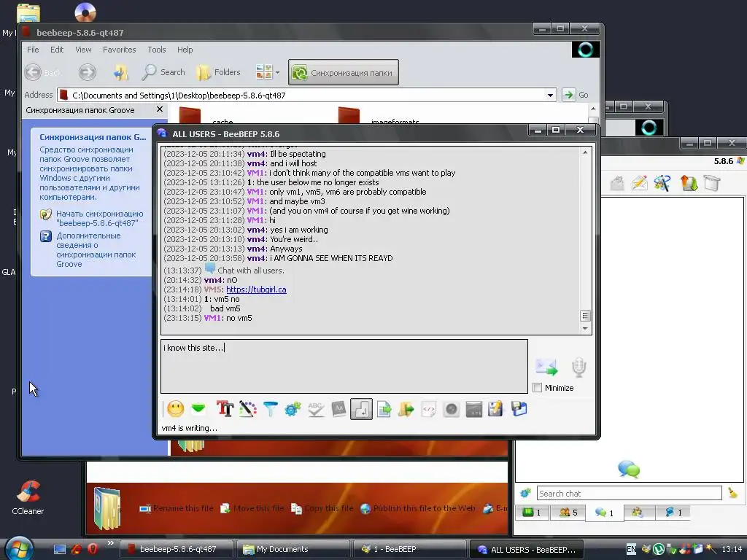Viewport: 747px width, 560px height.
Task: Switch to My Documents in the taskbar
Action: [293, 549]
